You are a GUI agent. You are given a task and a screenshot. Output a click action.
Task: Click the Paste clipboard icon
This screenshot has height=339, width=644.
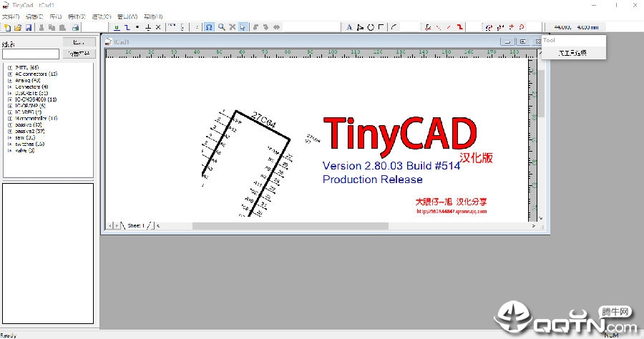click(x=62, y=27)
